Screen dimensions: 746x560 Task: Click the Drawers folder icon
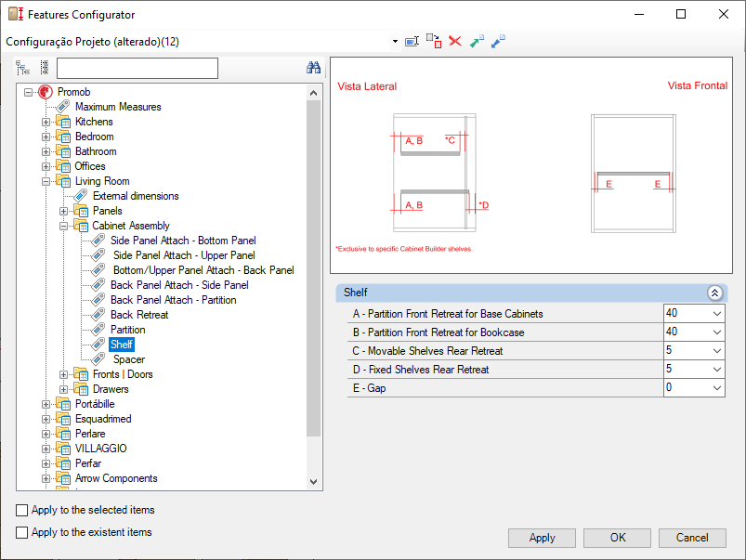click(81, 389)
